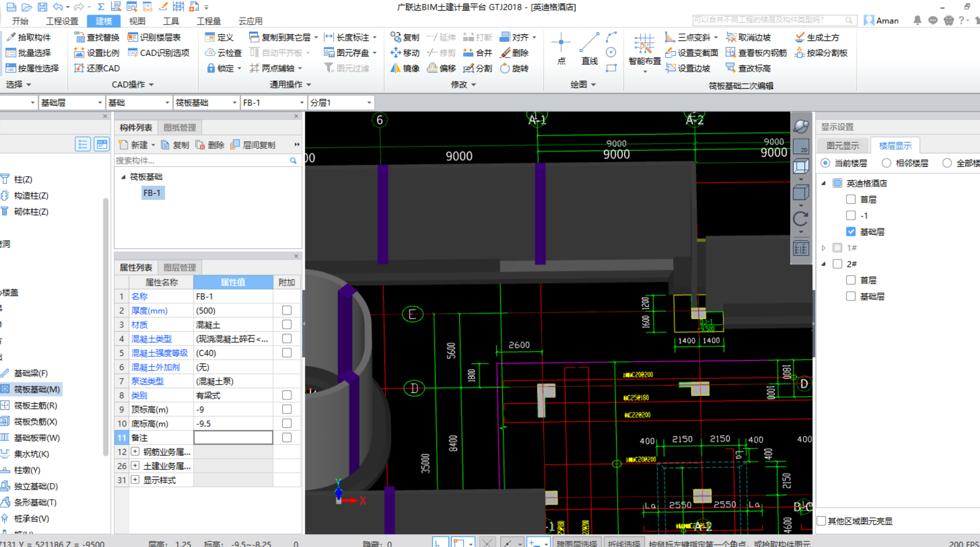
Task: Open the 工程设置 ribbon tab
Action: coord(62,21)
